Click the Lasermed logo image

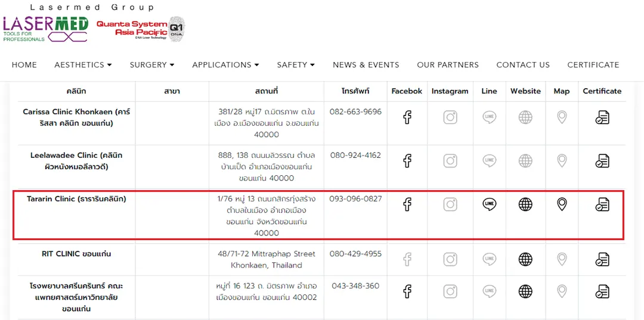45,29
